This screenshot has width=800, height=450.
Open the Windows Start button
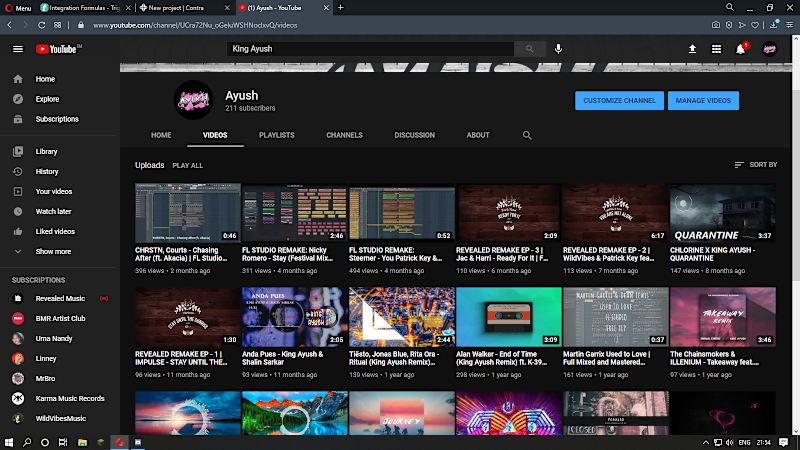click(x=9, y=442)
